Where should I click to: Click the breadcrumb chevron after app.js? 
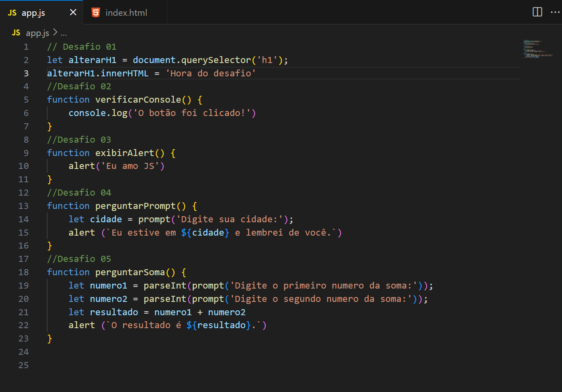pyautogui.click(x=55, y=33)
